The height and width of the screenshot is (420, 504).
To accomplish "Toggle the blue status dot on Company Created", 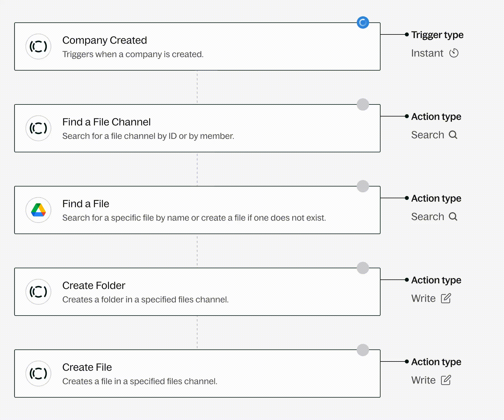I will pyautogui.click(x=363, y=22).
